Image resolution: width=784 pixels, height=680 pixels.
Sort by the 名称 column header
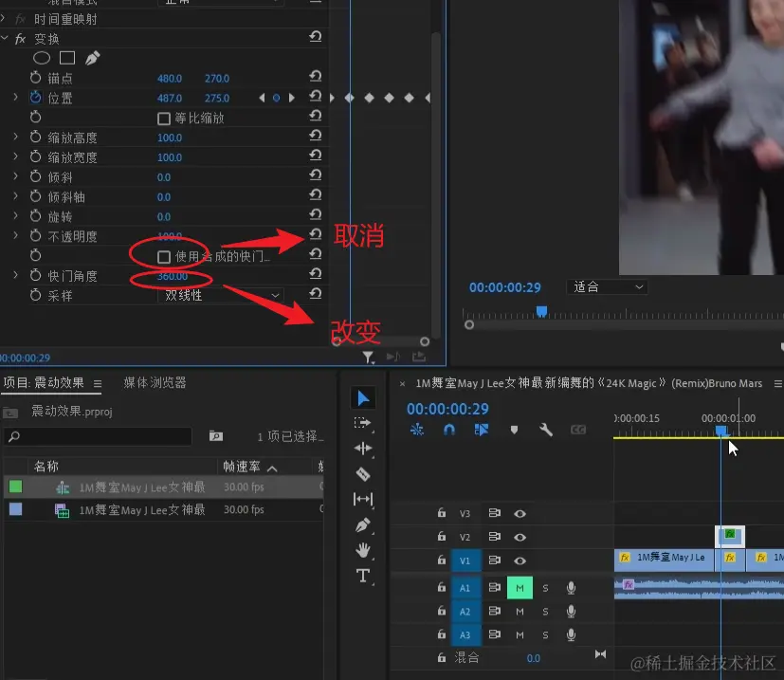tap(46, 467)
